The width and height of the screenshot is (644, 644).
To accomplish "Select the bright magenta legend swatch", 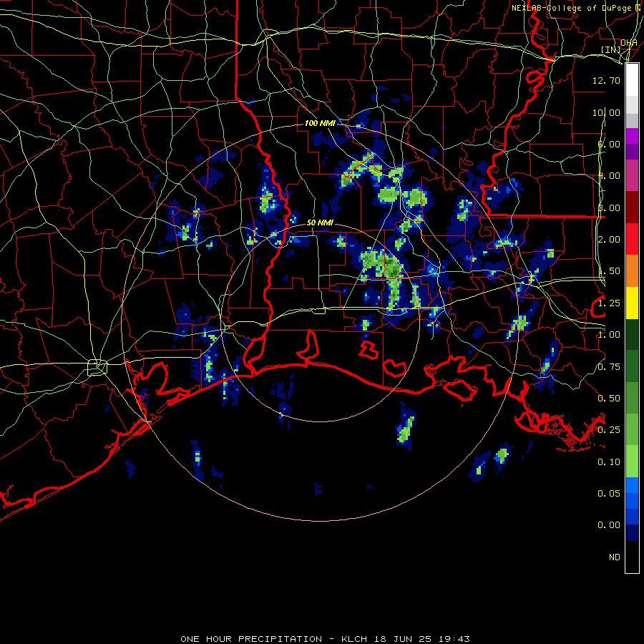I will pos(632,135).
